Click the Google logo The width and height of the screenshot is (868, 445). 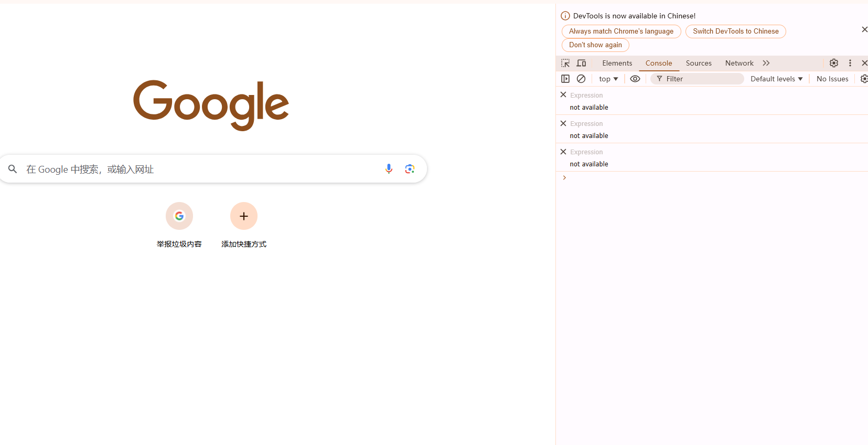point(211,105)
